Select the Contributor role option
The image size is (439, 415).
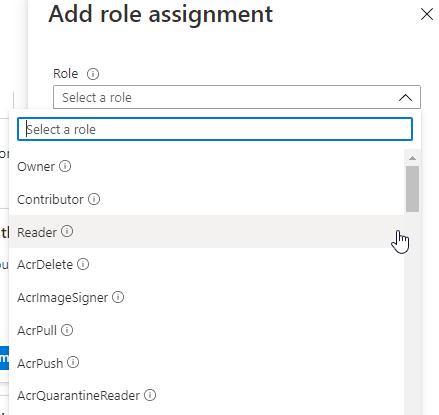pyautogui.click(x=206, y=199)
